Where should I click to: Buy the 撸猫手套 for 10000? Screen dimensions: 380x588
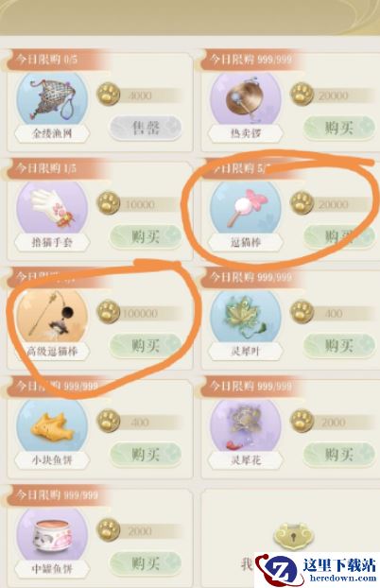click(x=146, y=236)
